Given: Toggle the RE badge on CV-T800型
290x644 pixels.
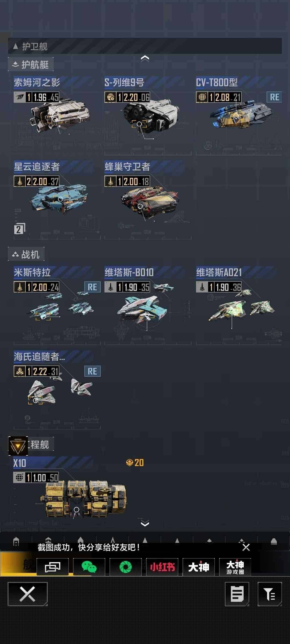Looking at the screenshot, I should (x=274, y=97).
